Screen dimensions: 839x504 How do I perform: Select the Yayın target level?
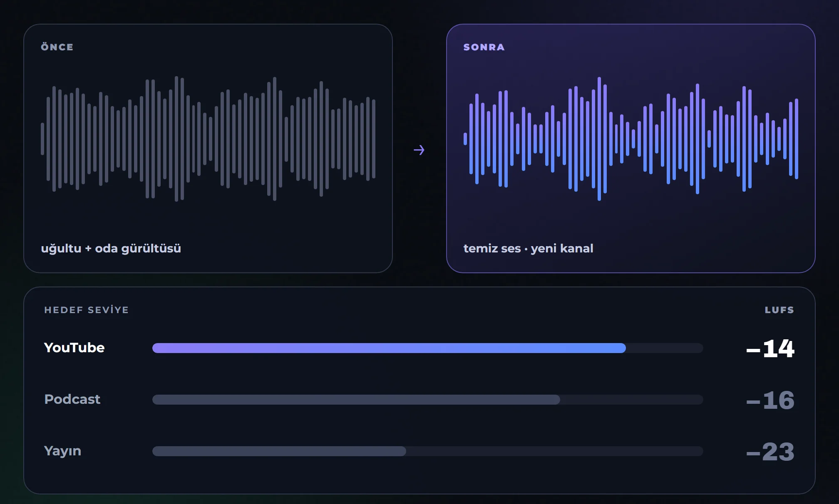[419, 451]
